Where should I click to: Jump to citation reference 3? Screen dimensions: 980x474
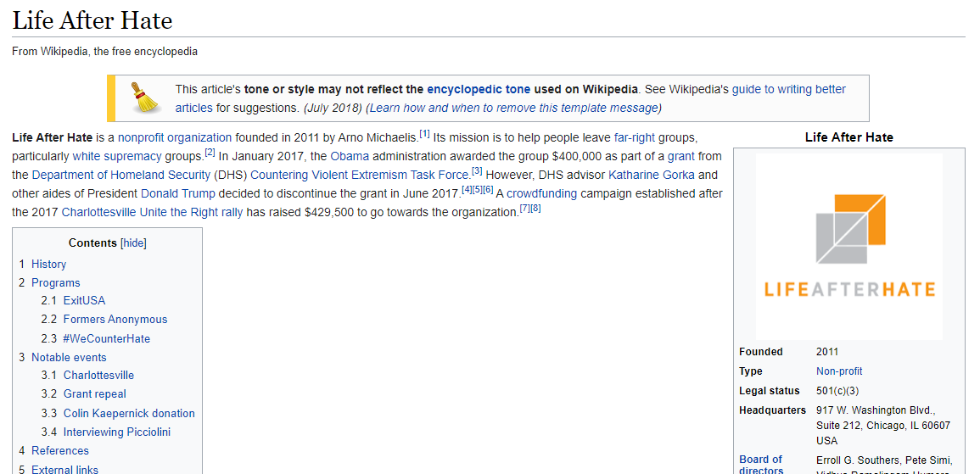coord(477,170)
